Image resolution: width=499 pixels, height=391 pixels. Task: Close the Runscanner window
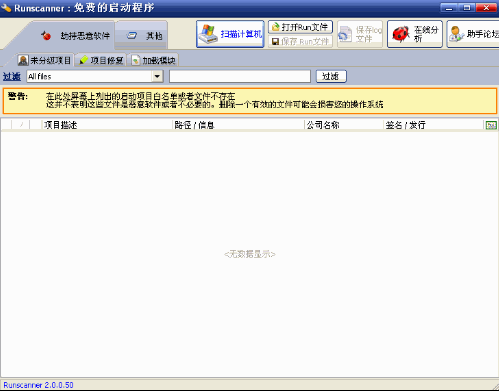[x=486, y=8]
